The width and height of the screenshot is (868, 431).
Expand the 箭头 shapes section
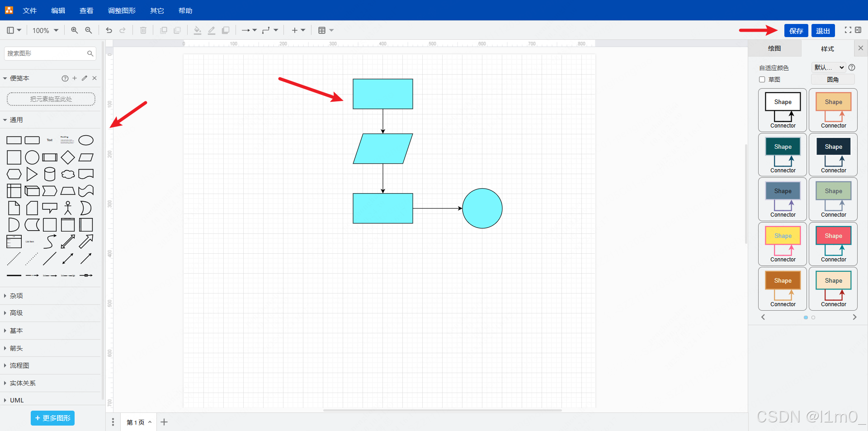[x=51, y=348]
